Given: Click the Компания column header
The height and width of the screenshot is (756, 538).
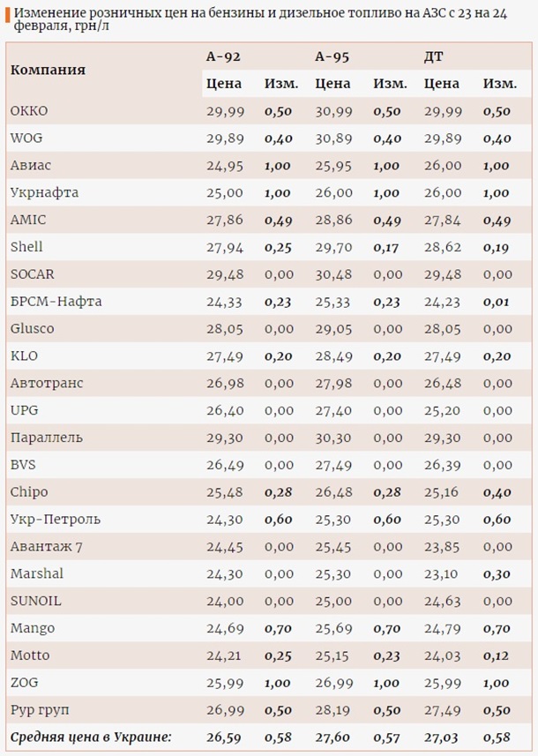Looking at the screenshot, I should [x=48, y=70].
